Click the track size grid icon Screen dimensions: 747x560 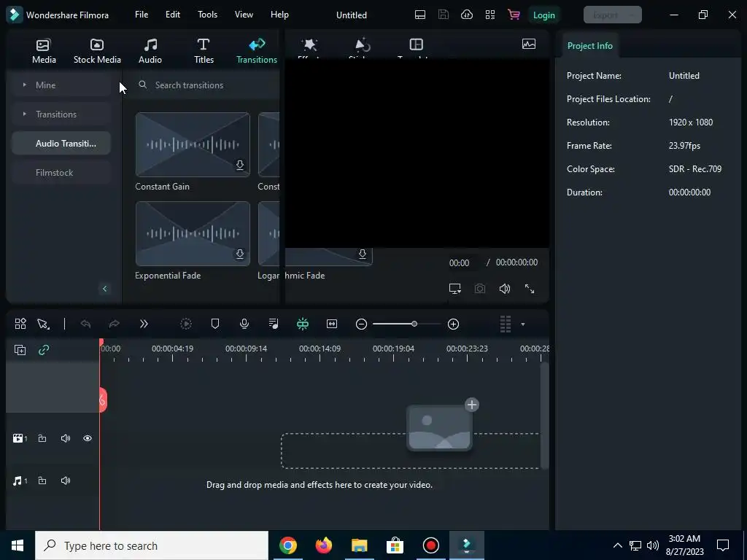(x=506, y=324)
